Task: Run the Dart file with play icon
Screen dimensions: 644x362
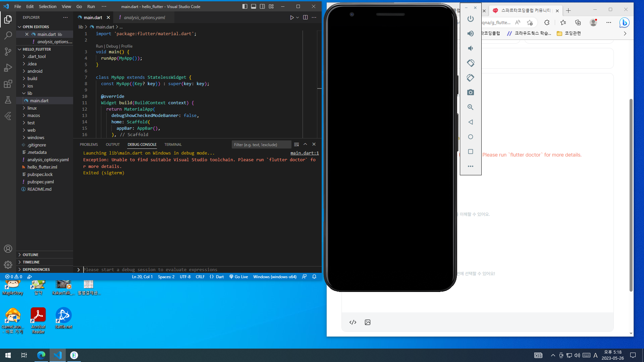Action: [292, 17]
